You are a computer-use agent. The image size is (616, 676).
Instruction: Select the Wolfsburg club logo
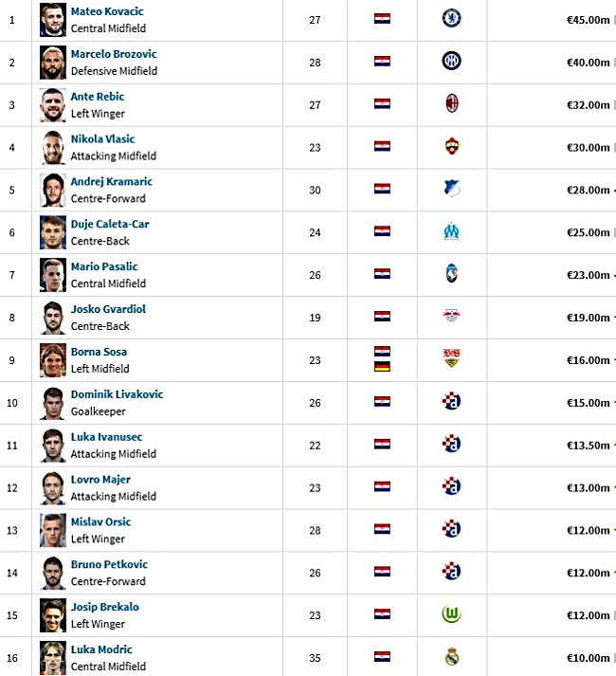pyautogui.click(x=451, y=614)
